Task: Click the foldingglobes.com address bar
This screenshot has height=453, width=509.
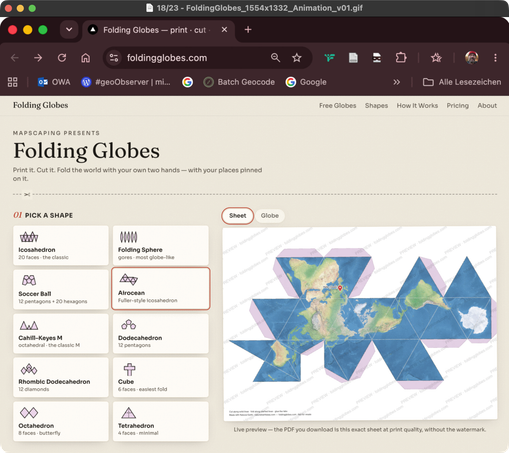Action: click(193, 58)
